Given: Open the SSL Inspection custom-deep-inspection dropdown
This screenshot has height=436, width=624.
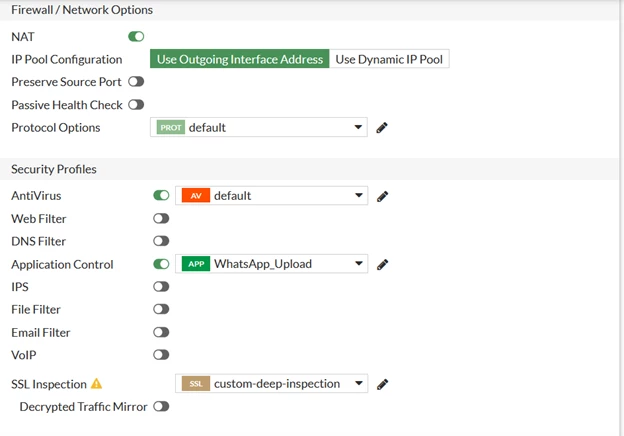Looking at the screenshot, I should point(271,383).
